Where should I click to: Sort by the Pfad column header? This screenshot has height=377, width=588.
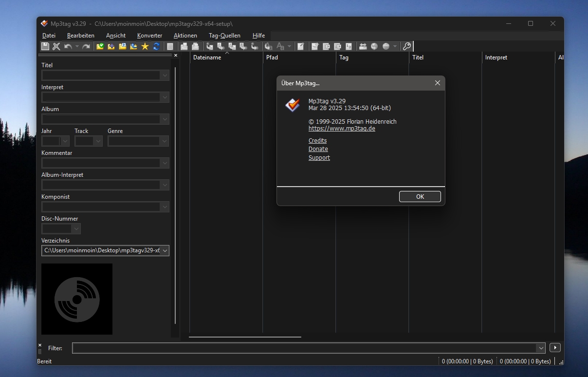(x=299, y=57)
